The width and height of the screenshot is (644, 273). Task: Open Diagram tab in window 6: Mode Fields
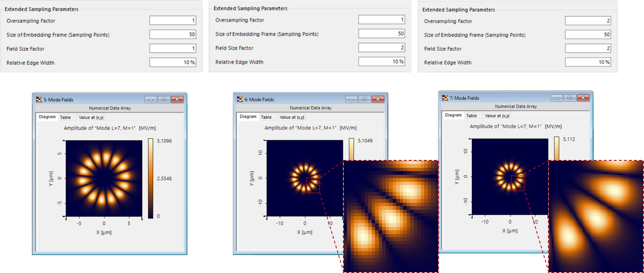click(x=248, y=117)
